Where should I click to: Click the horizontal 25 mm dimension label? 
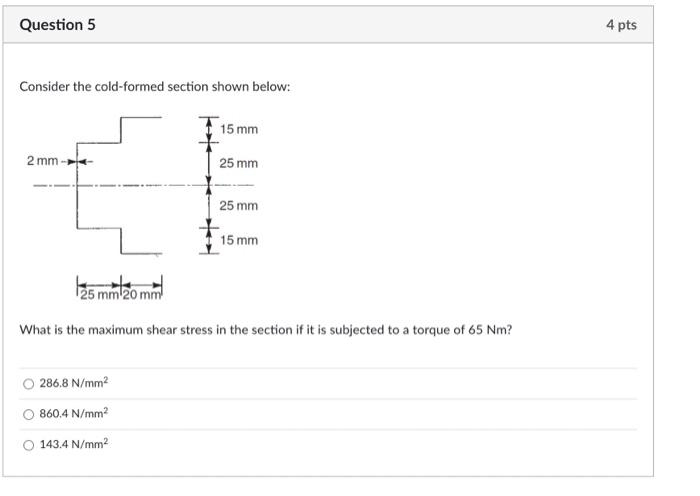coord(100,295)
